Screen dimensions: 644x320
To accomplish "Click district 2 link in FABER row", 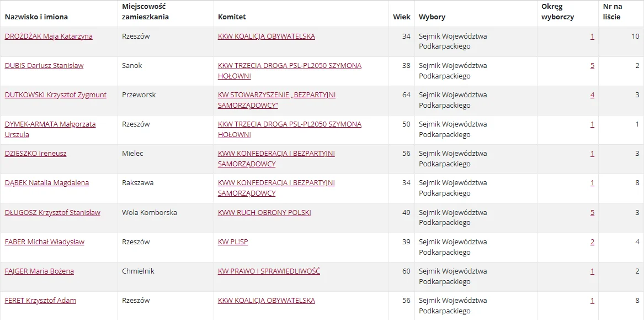I will (x=592, y=242).
